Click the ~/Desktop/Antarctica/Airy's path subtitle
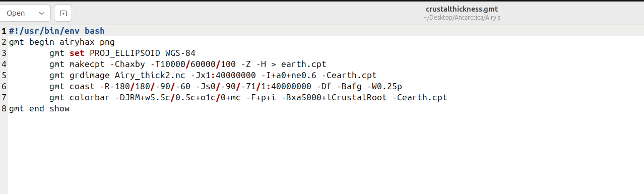This screenshot has height=194, width=644. point(462,18)
